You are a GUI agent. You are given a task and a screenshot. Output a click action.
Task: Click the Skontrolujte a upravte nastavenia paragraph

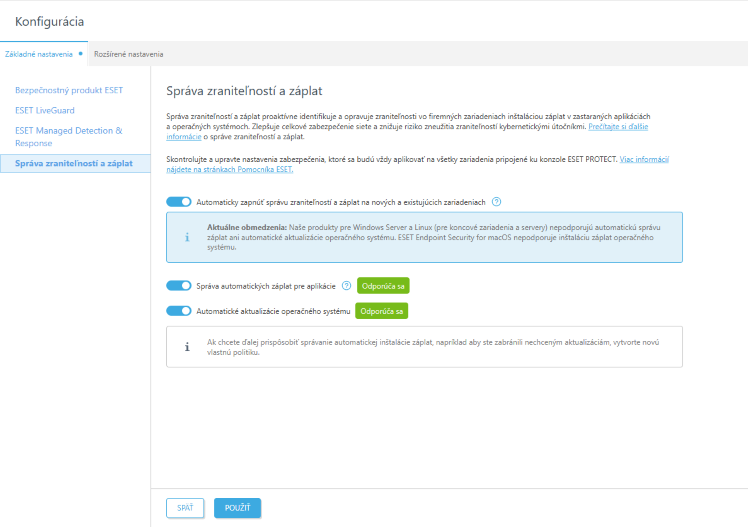click(417, 164)
